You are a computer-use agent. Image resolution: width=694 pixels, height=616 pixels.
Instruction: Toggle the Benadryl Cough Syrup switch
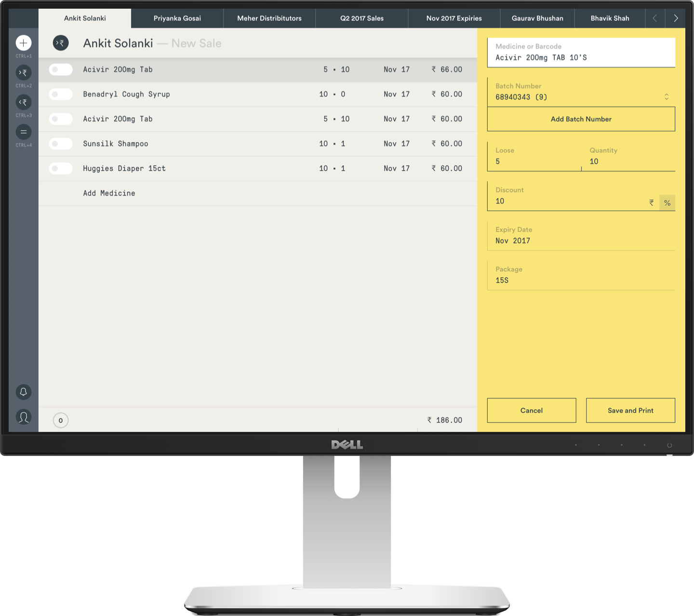click(x=61, y=94)
